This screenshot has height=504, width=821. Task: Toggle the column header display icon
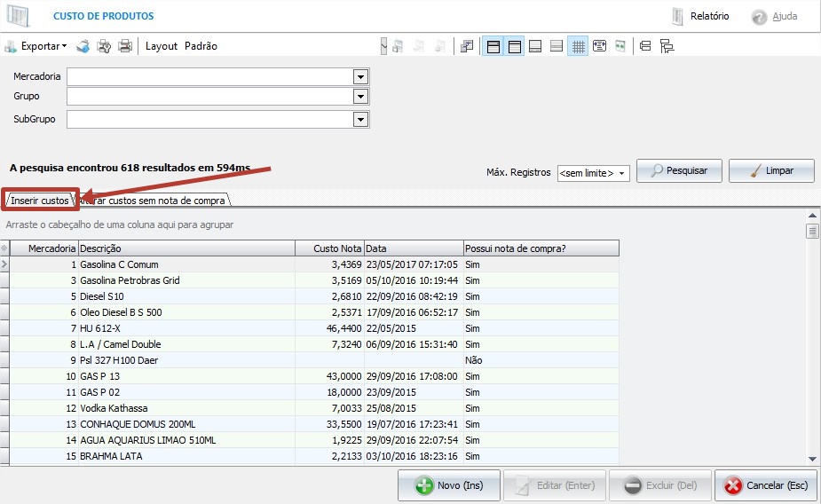(515, 46)
